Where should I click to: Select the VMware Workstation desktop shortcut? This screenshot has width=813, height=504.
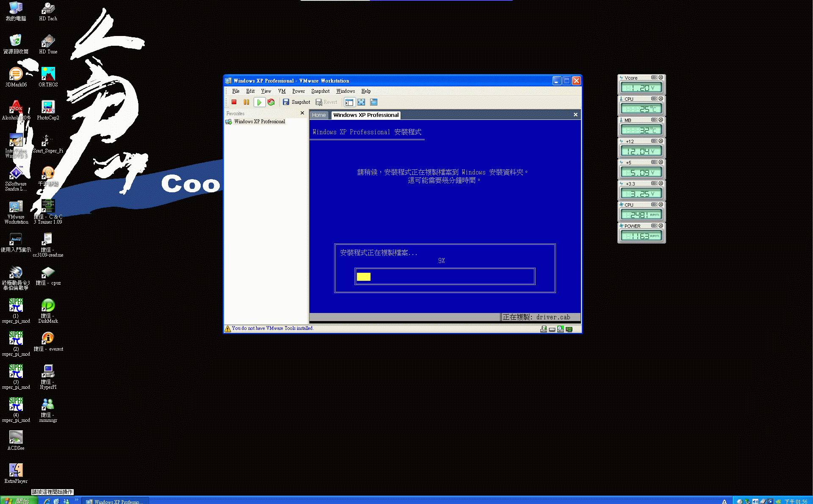click(x=16, y=212)
